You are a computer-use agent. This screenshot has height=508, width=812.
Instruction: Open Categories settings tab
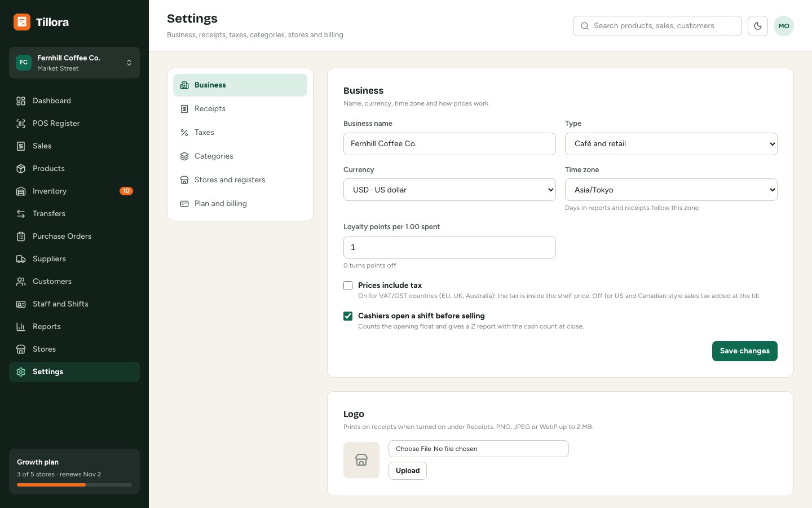click(x=240, y=156)
